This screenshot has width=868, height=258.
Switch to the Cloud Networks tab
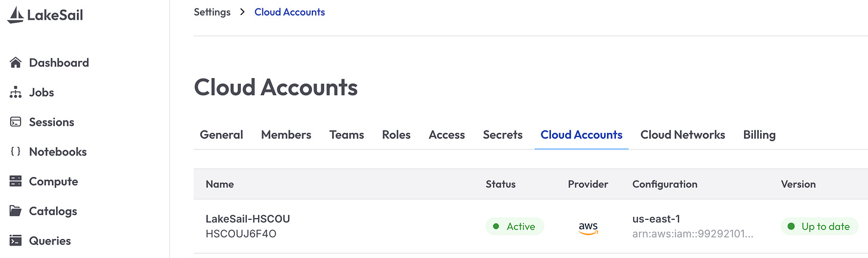pos(683,135)
